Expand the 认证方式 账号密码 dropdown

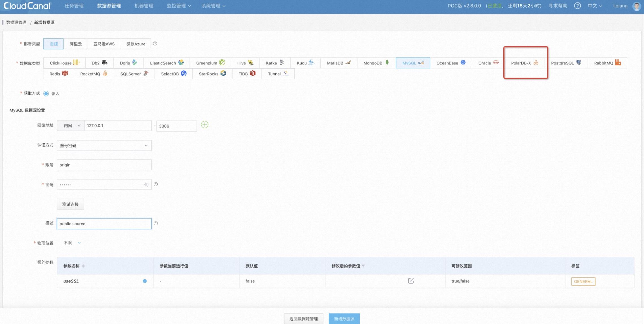tap(104, 145)
